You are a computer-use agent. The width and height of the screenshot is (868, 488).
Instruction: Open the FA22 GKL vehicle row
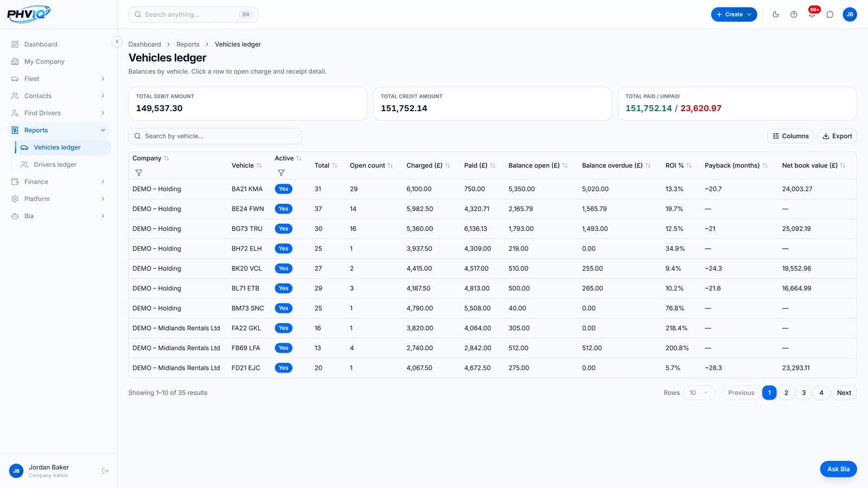[x=493, y=328]
